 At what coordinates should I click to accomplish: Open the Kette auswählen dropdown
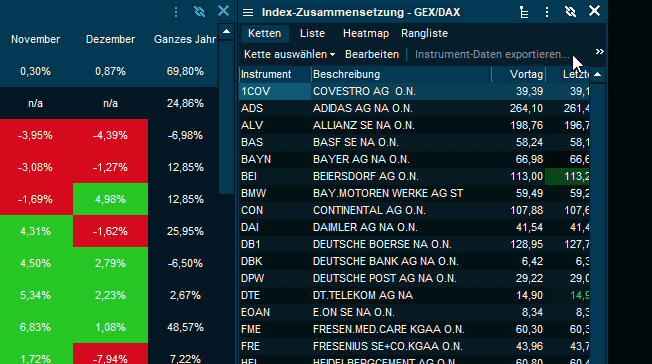click(x=289, y=54)
